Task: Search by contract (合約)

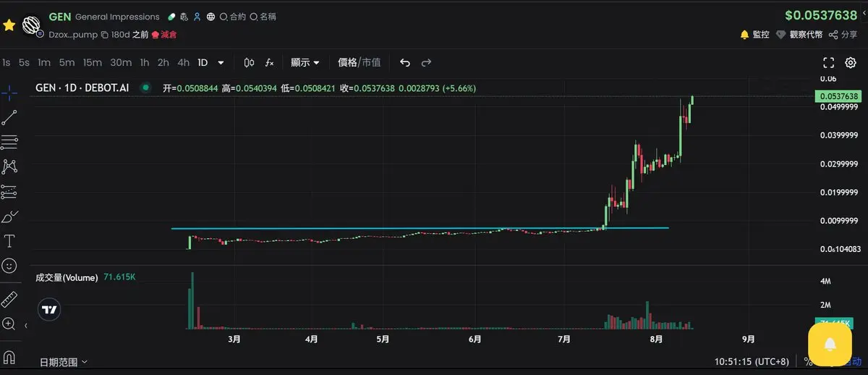Action: [232, 17]
